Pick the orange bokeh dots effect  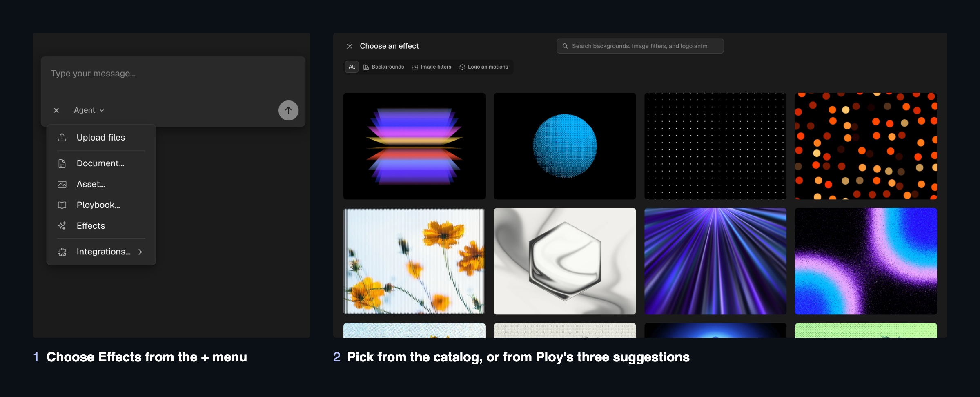pyautogui.click(x=866, y=146)
